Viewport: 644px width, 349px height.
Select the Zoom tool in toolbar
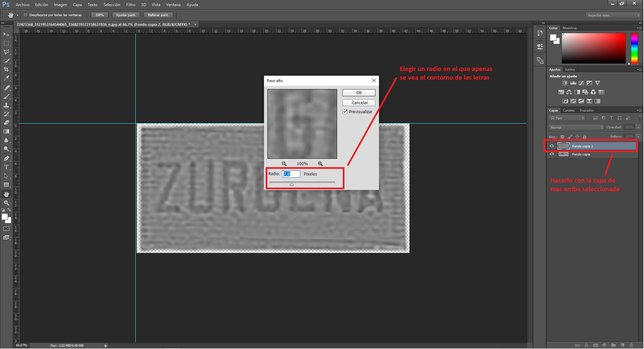[x=6, y=203]
